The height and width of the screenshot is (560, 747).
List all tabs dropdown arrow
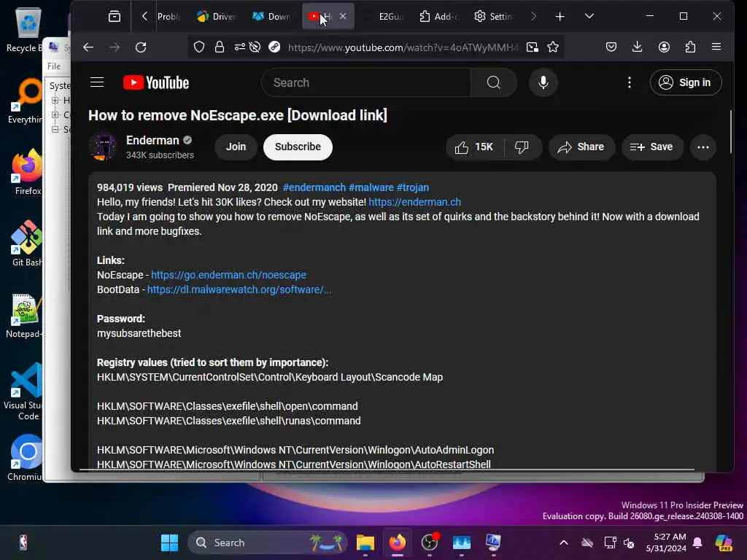(589, 16)
